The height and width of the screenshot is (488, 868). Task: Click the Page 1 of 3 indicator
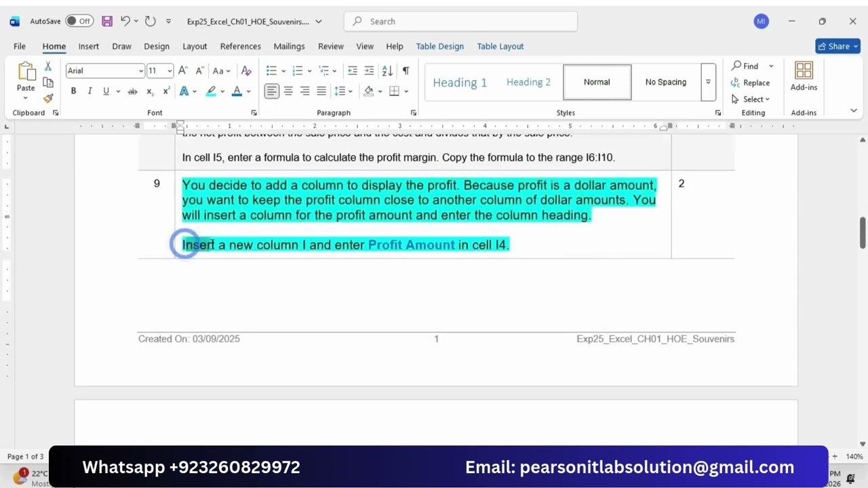click(x=25, y=456)
